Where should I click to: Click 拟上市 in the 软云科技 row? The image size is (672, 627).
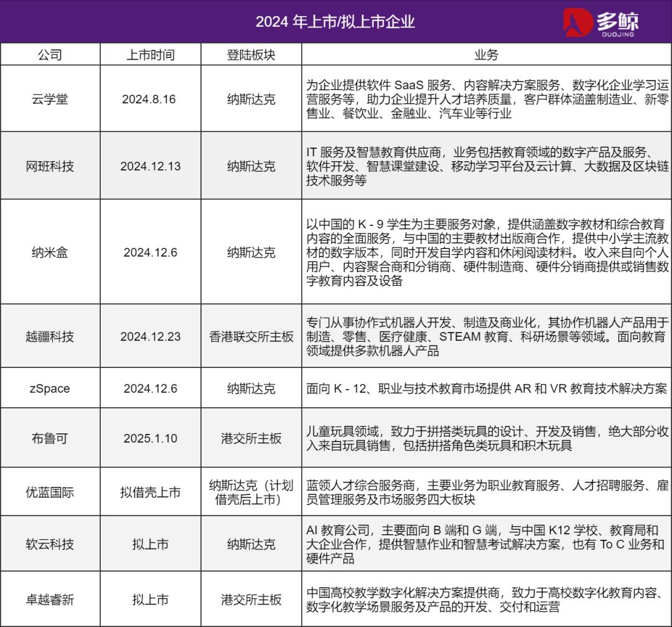[151, 544]
